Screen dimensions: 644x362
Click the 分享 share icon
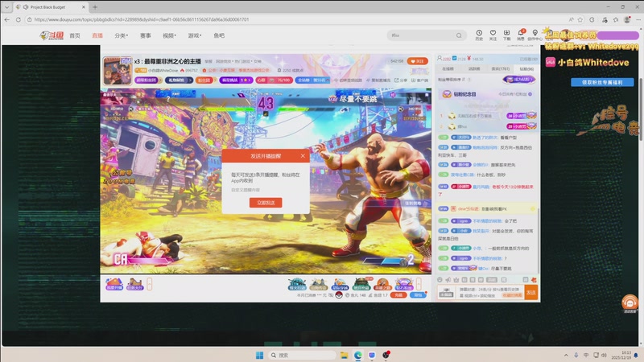click(401, 80)
